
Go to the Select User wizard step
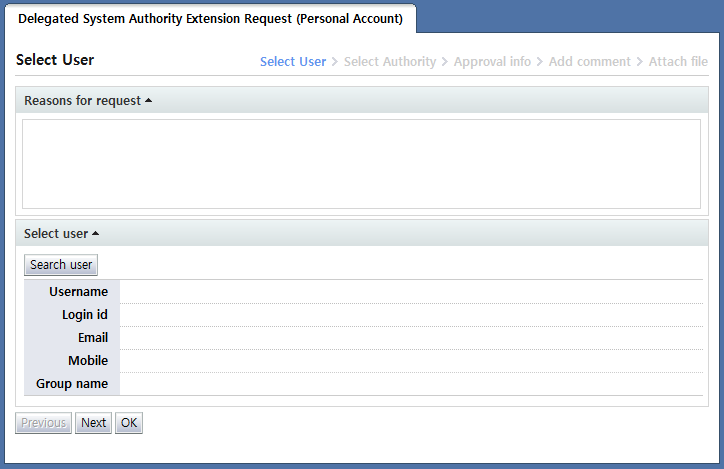tap(293, 62)
